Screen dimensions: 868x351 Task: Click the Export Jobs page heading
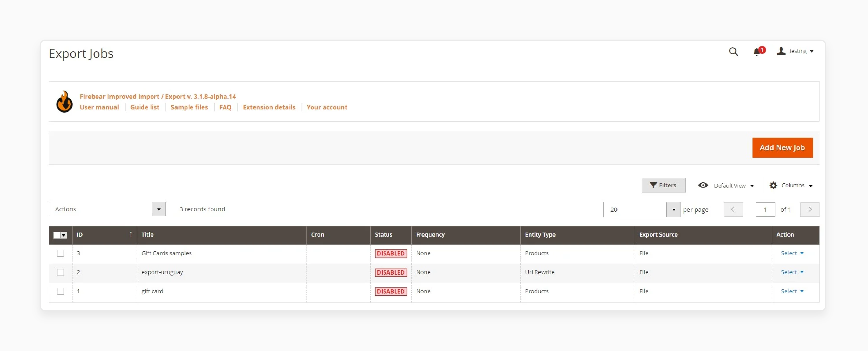coord(81,54)
